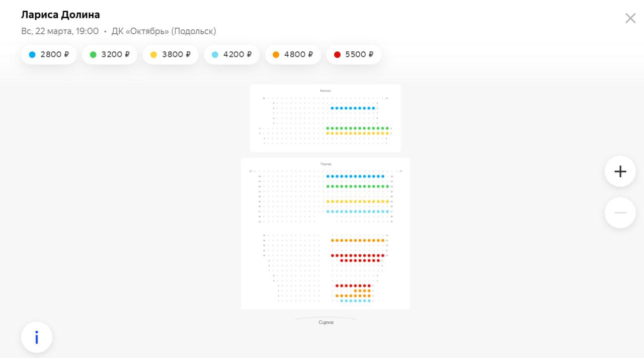The width and height of the screenshot is (644, 358).
Task: Click the Балкон section label
Action: (x=326, y=91)
